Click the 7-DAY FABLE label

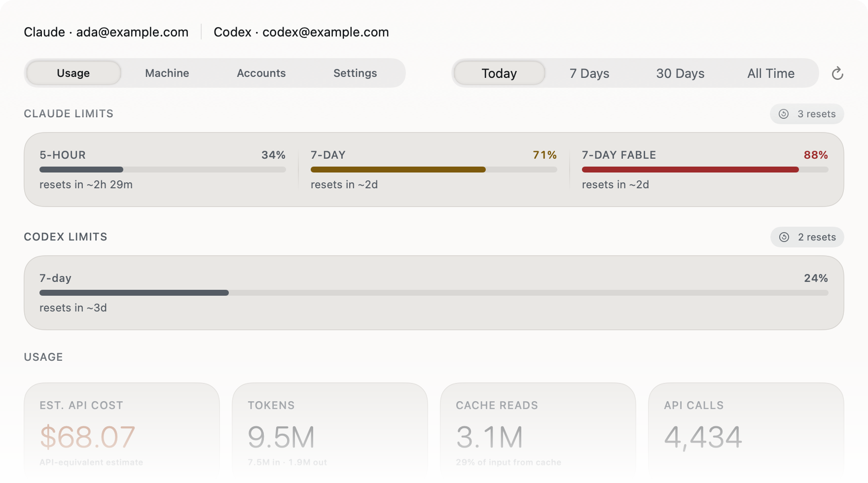(x=619, y=155)
